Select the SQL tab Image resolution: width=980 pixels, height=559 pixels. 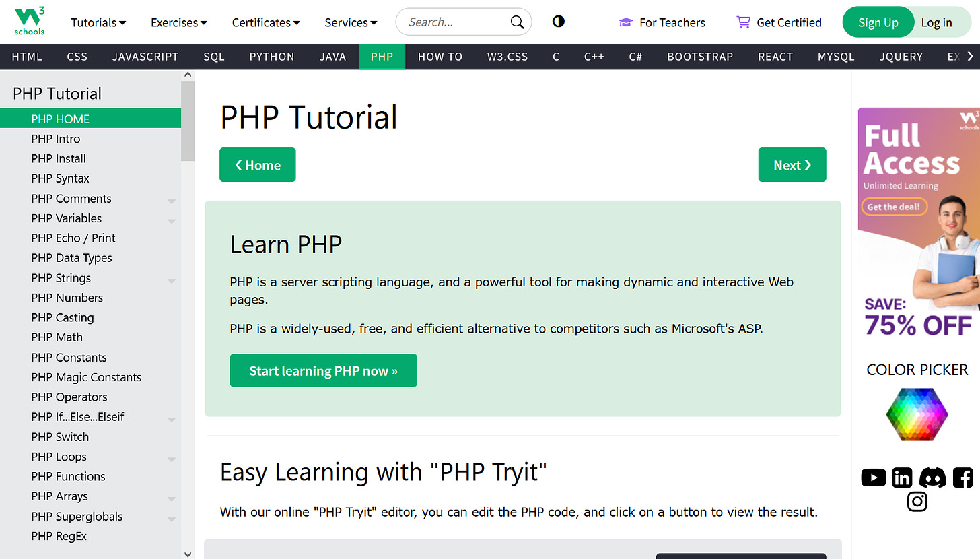214,57
